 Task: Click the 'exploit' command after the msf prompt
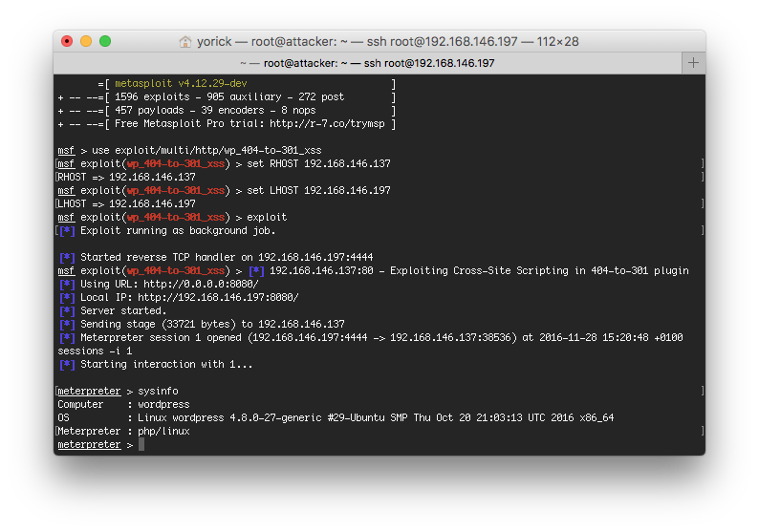click(x=267, y=217)
